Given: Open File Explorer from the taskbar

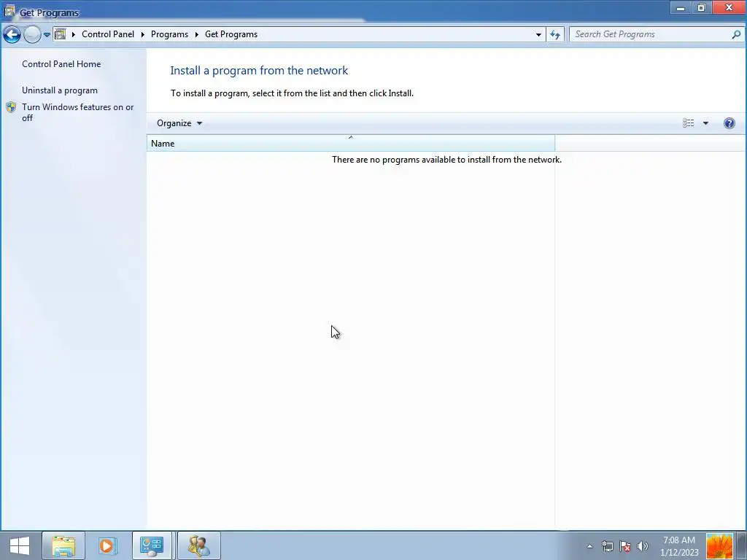Looking at the screenshot, I should click(x=63, y=545).
